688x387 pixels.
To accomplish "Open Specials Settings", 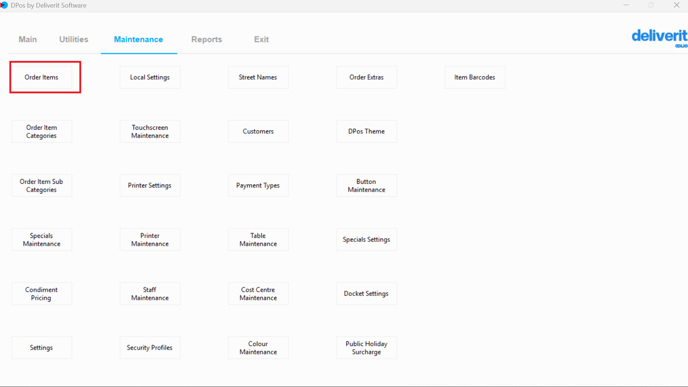I will click(366, 240).
